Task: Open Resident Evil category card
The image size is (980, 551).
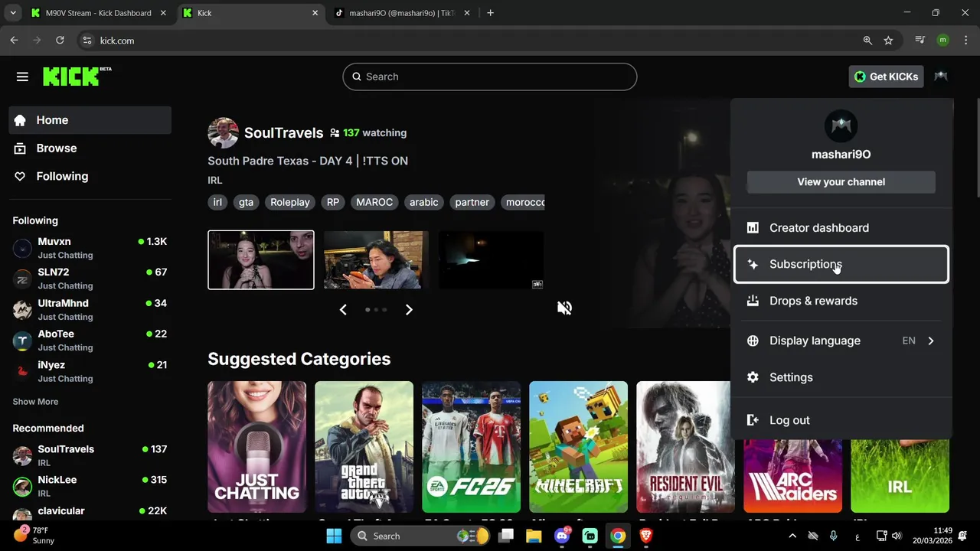Action: (686, 447)
